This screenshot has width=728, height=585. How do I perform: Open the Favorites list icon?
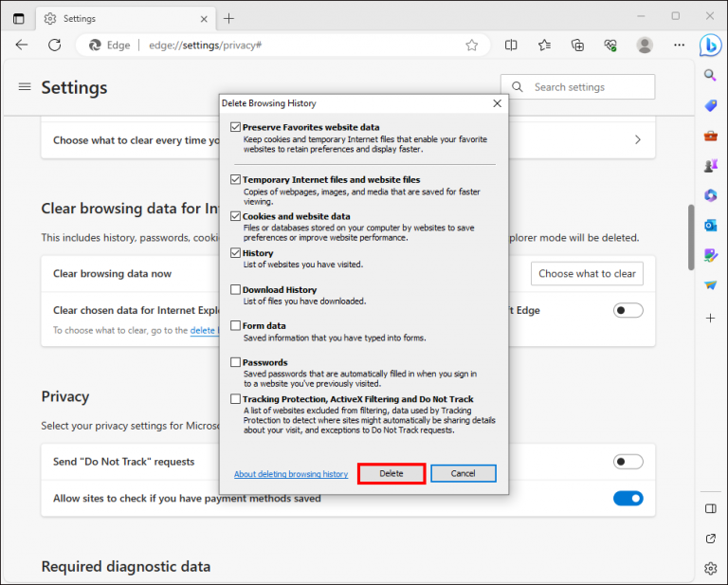tap(544, 45)
